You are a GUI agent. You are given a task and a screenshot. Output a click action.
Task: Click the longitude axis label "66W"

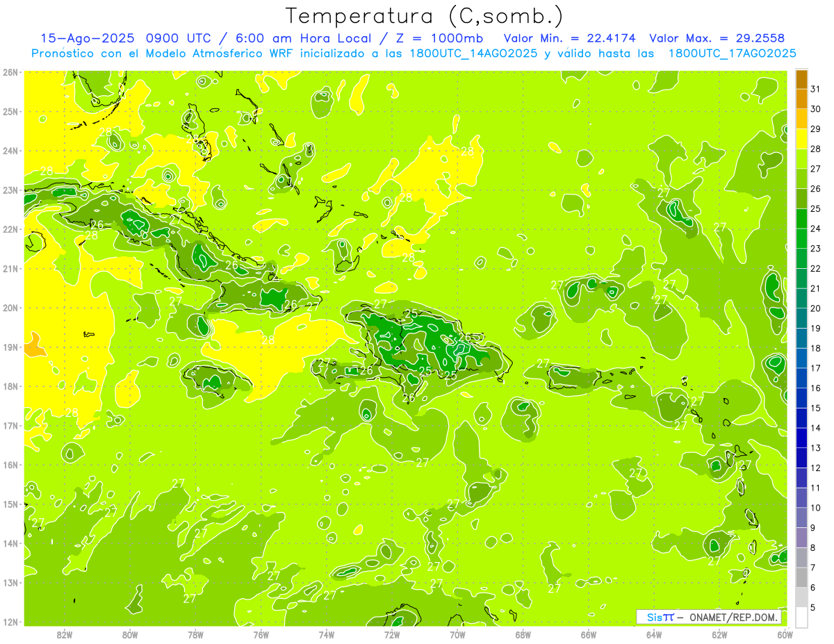pos(589,634)
